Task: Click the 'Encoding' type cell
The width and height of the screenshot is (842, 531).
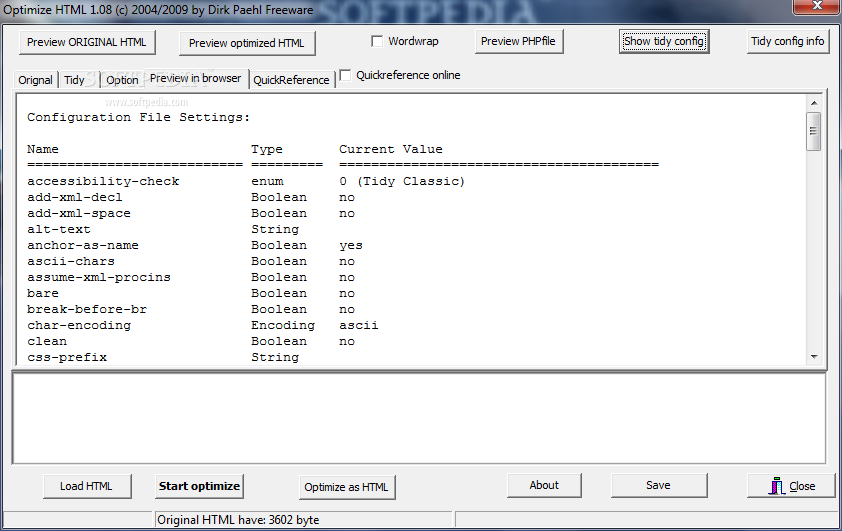Action: point(283,325)
